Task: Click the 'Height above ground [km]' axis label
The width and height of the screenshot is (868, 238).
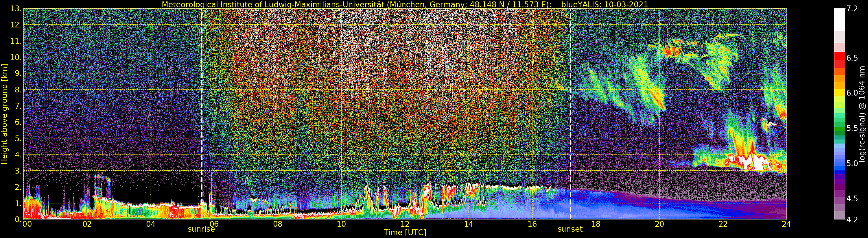Action: [4, 114]
